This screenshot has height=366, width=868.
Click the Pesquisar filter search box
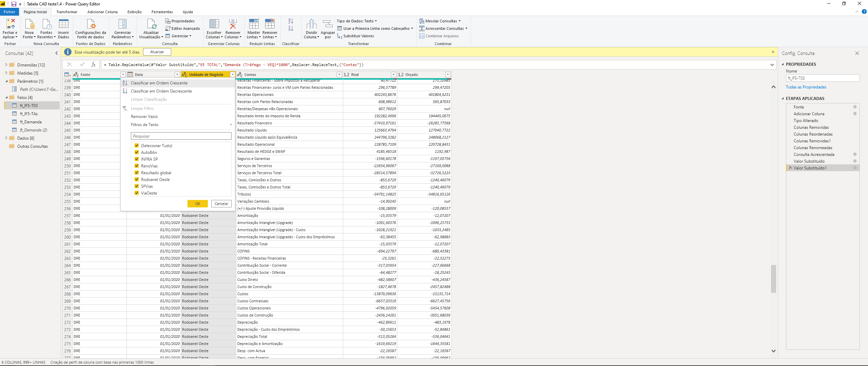click(181, 136)
